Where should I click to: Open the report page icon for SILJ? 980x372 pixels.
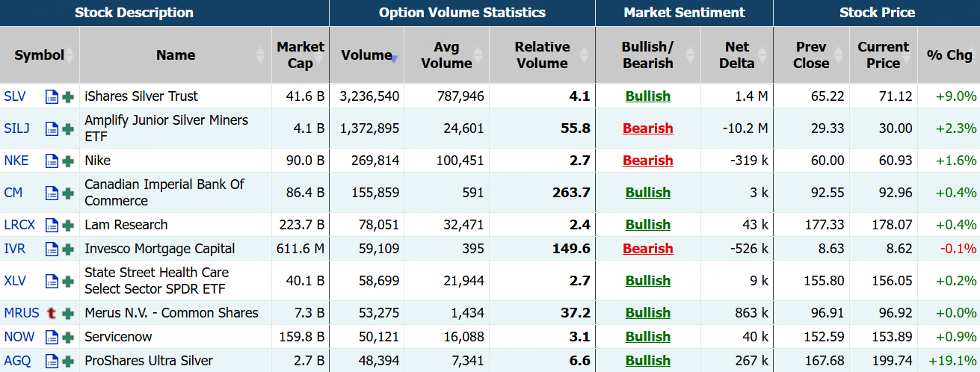tap(52, 129)
